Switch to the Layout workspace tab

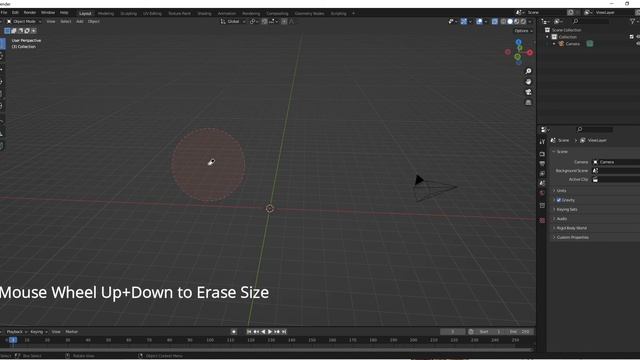coord(85,13)
